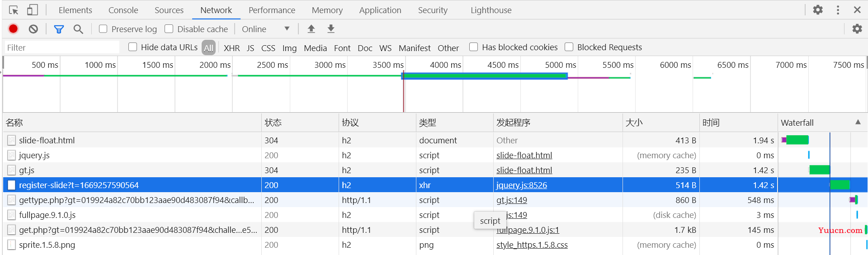
Task: Filter requests by Media
Action: tap(315, 47)
